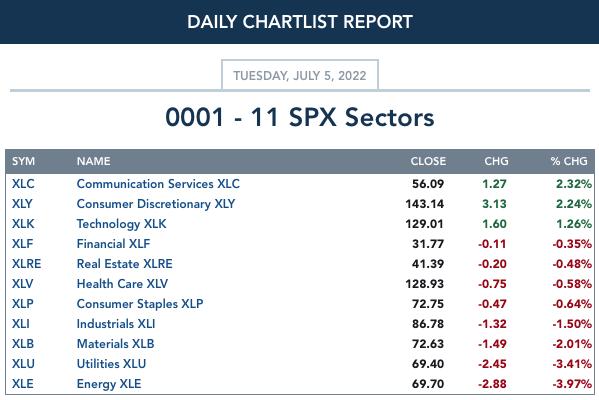Image resolution: width=599 pixels, height=400 pixels.
Task: Sort by CLOSE column header
Action: tap(428, 161)
